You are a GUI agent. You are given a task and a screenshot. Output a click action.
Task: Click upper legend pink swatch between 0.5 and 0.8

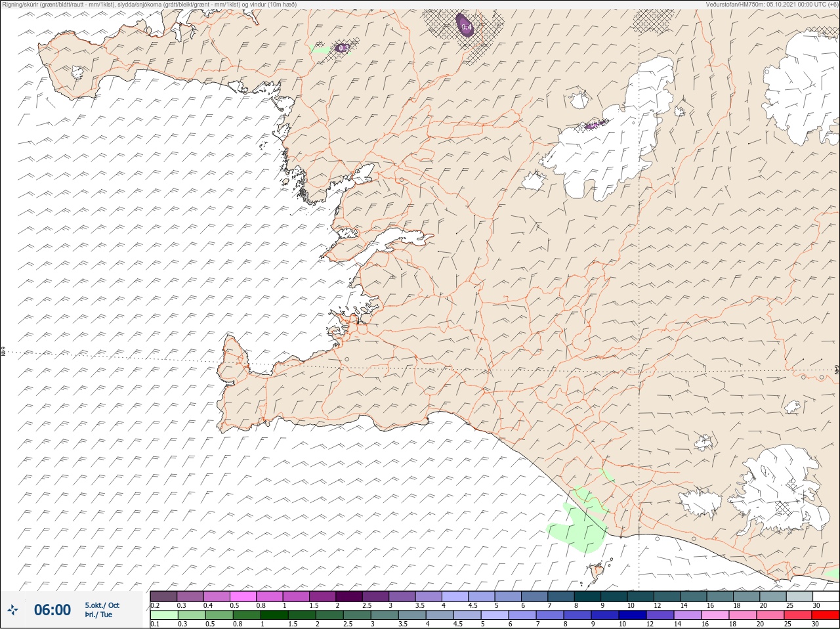pos(243,596)
